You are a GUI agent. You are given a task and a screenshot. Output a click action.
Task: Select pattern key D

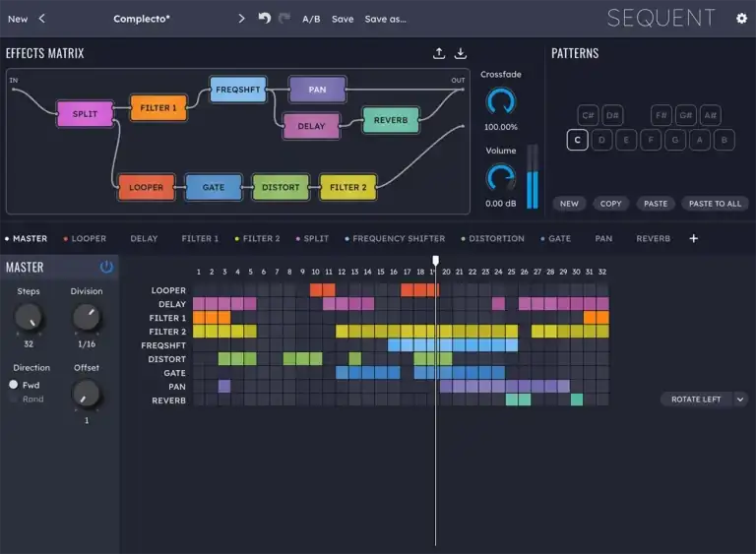601,140
